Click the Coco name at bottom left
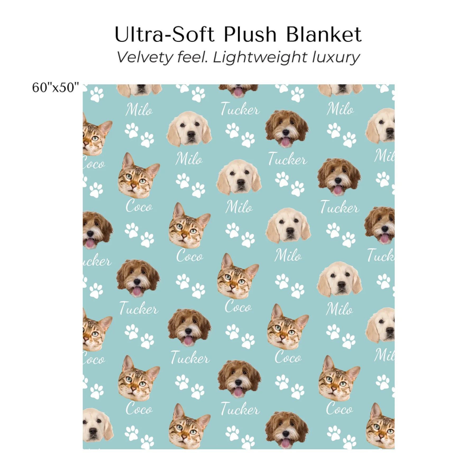Screen dimensions: 476x476 tap(139, 408)
